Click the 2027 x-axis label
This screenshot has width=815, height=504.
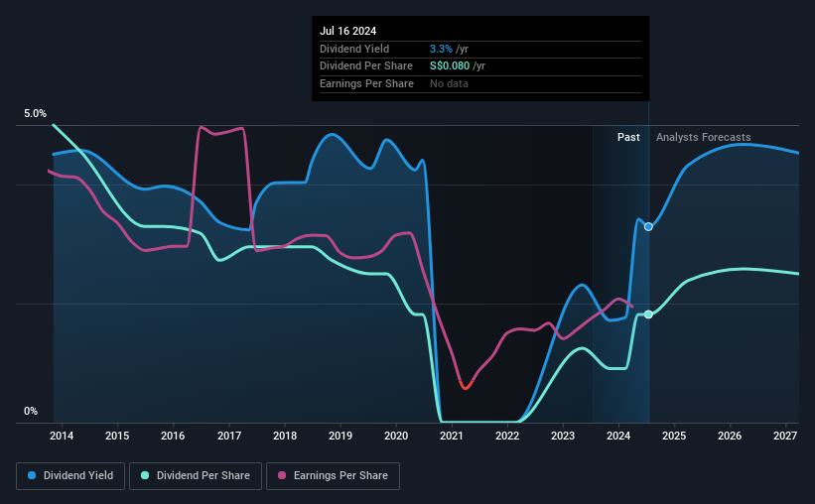click(x=785, y=436)
